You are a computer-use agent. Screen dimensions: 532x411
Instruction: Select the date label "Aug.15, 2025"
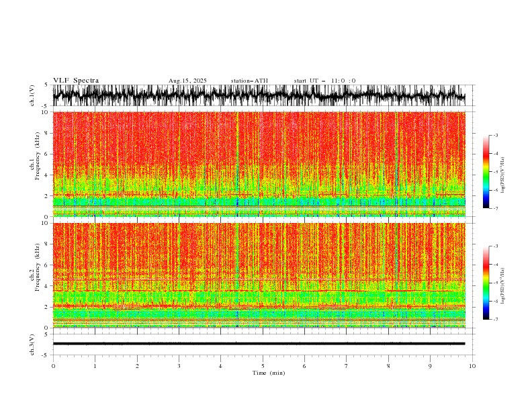click(x=187, y=81)
